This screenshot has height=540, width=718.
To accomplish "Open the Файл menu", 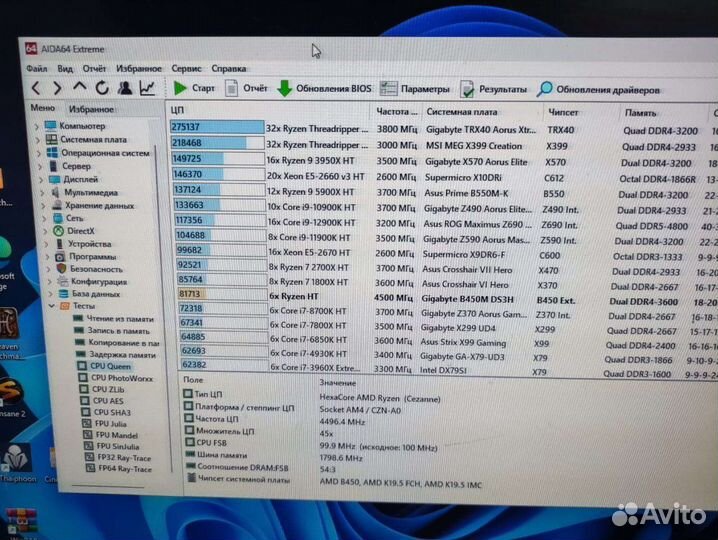I will click(x=37, y=68).
